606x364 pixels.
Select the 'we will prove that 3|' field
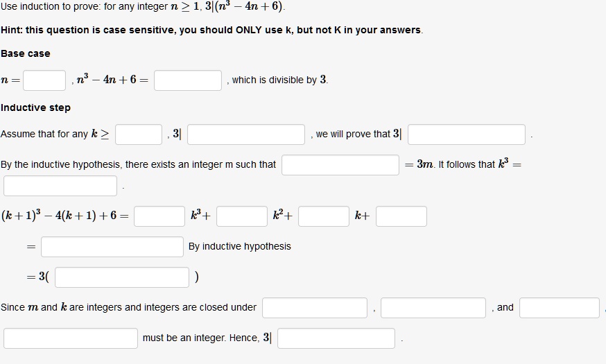tap(467, 135)
